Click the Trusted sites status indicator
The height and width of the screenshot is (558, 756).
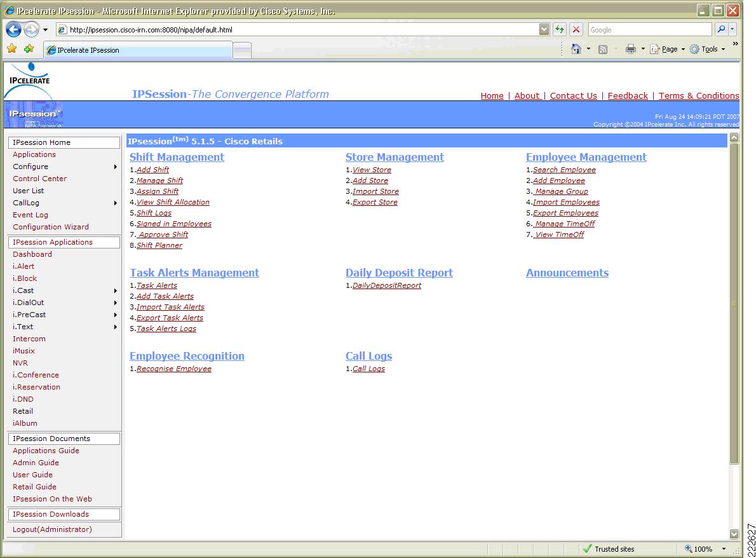[x=609, y=549]
